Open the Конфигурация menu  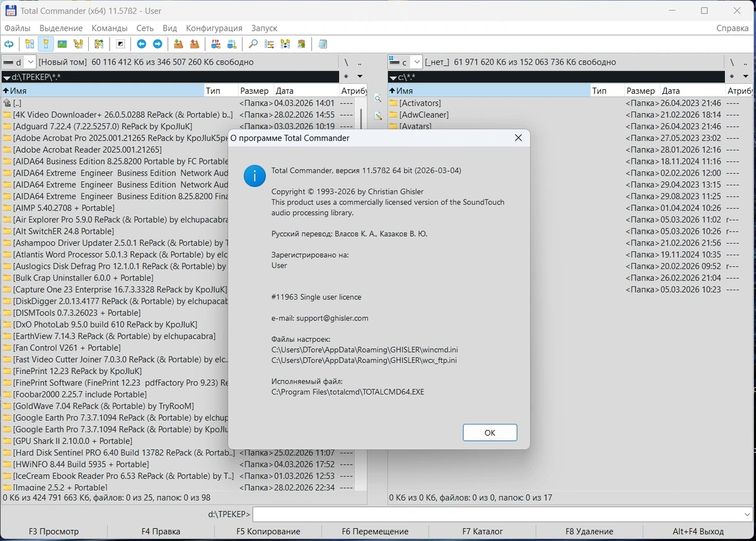click(214, 28)
